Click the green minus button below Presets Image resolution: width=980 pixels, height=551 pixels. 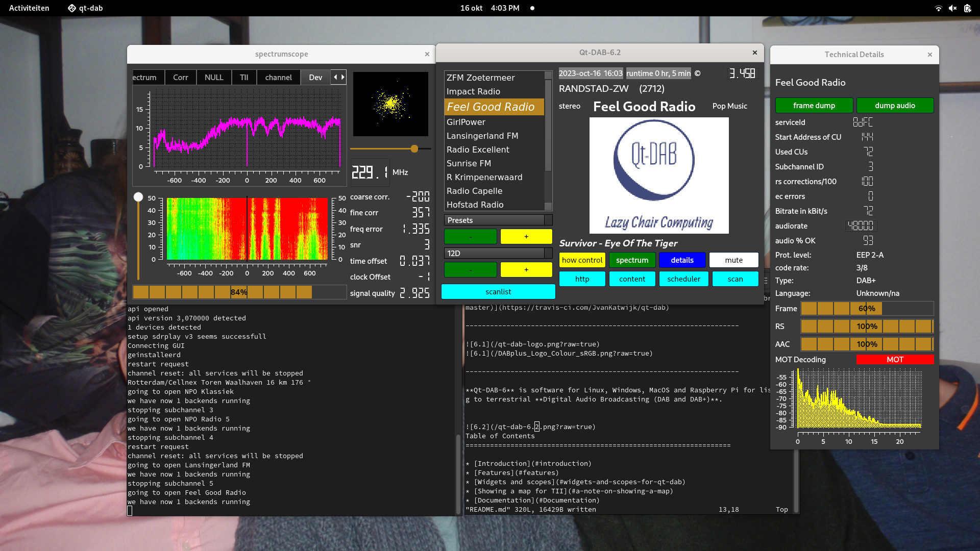tap(471, 236)
